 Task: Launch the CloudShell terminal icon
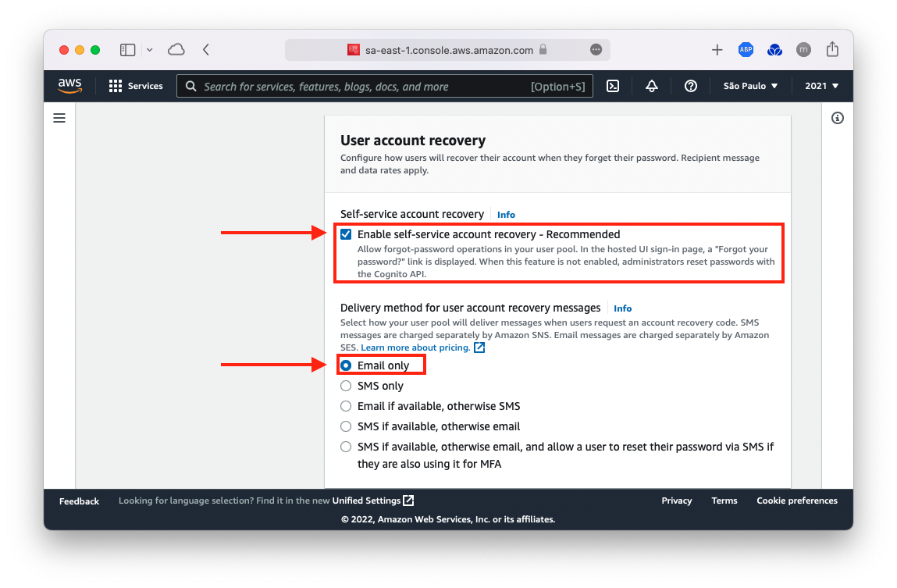[x=613, y=86]
